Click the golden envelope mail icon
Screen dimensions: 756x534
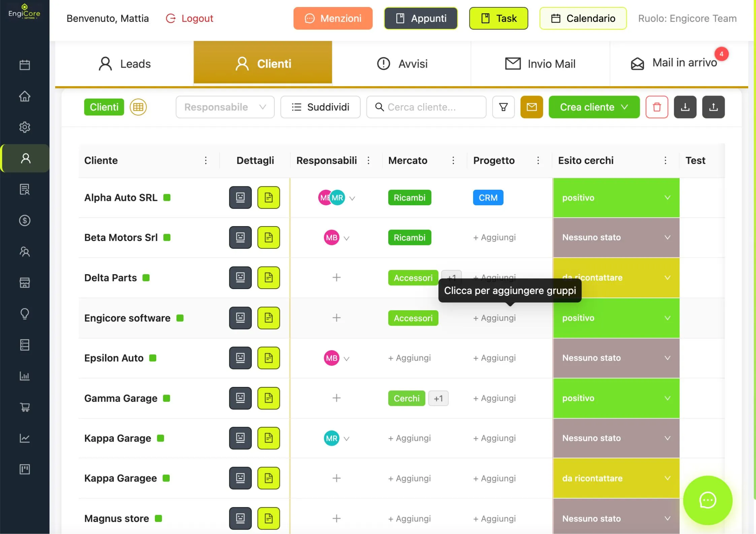pos(531,107)
